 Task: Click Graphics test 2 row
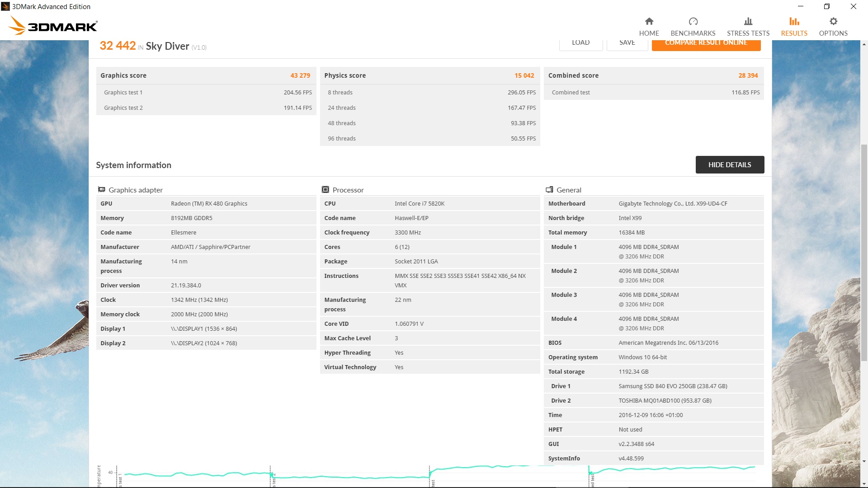206,108
